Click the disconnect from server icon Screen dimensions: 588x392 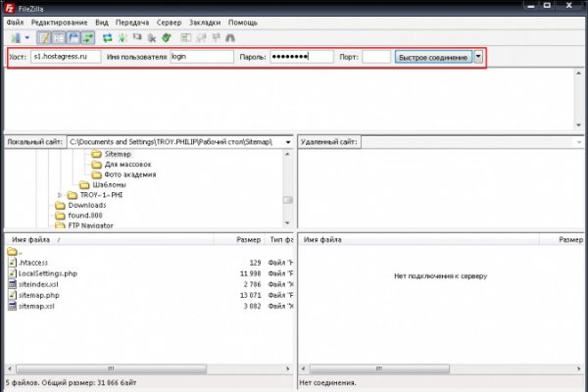151,37
